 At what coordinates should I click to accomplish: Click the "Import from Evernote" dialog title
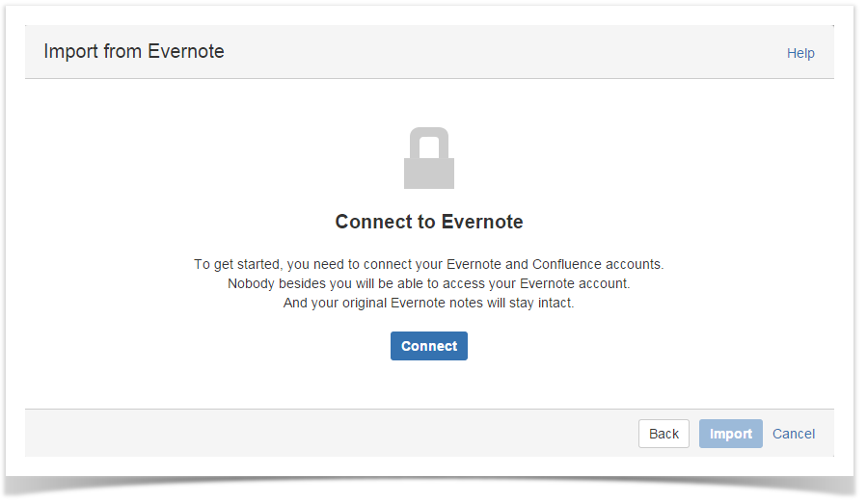click(134, 52)
